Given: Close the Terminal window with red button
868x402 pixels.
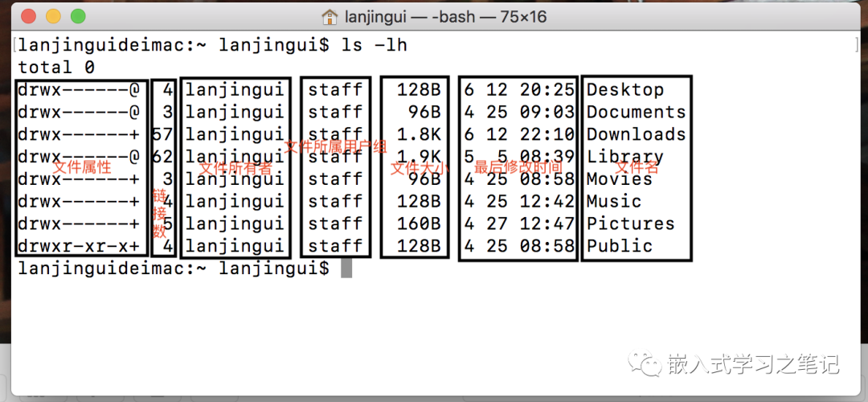Looking at the screenshot, I should [x=28, y=17].
